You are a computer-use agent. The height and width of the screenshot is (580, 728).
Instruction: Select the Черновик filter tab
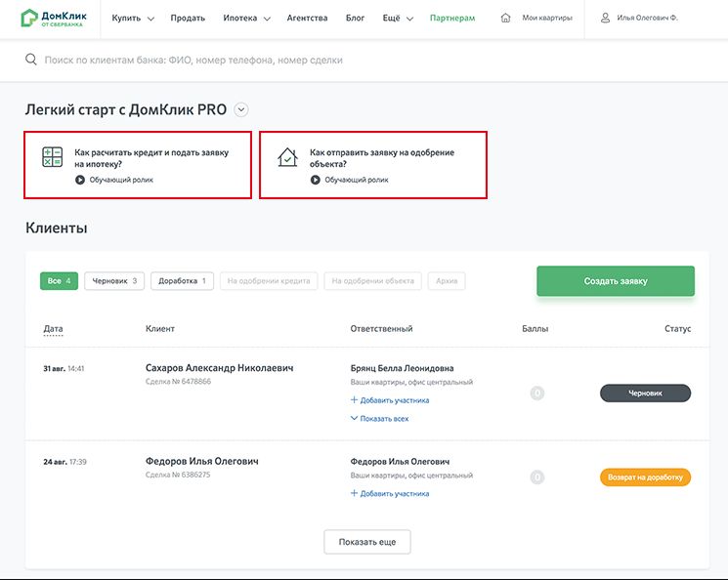[114, 280]
